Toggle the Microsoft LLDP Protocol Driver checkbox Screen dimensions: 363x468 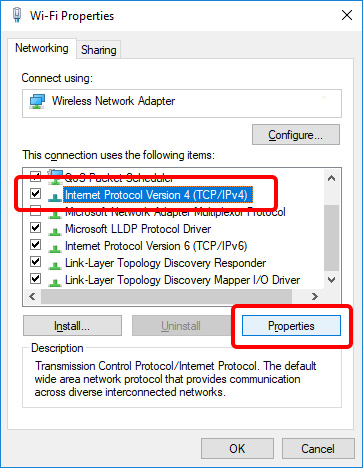[x=35, y=228]
